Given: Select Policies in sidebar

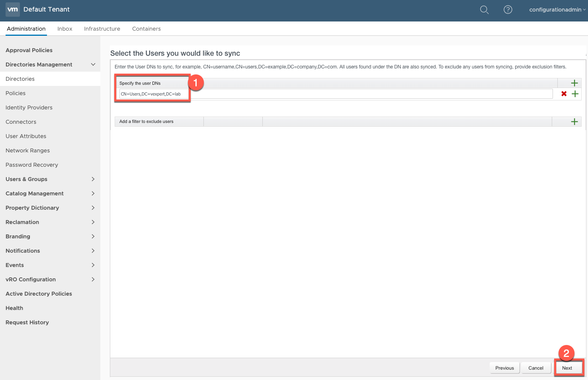Looking at the screenshot, I should (x=16, y=93).
